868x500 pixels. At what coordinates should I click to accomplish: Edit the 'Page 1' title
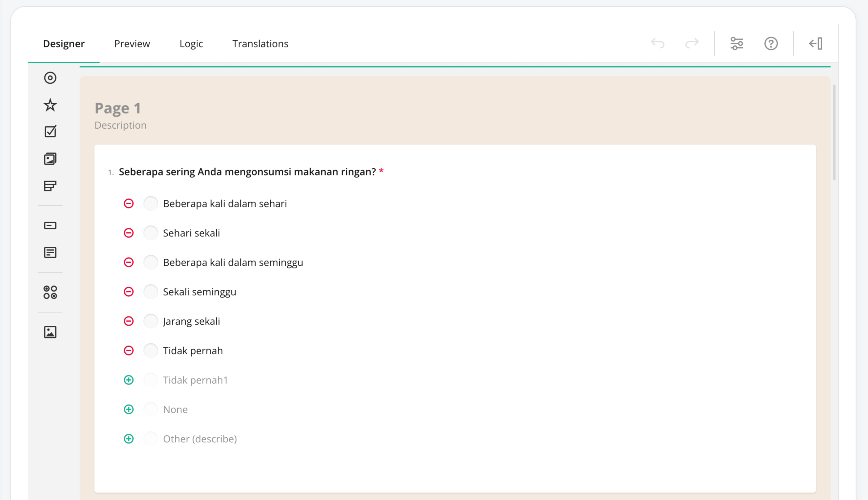click(117, 108)
